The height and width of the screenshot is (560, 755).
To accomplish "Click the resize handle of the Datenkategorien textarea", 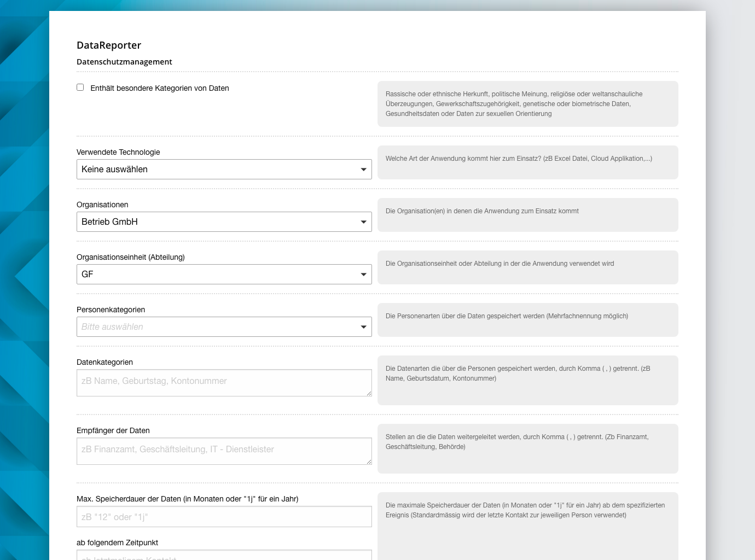I will pyautogui.click(x=369, y=393).
